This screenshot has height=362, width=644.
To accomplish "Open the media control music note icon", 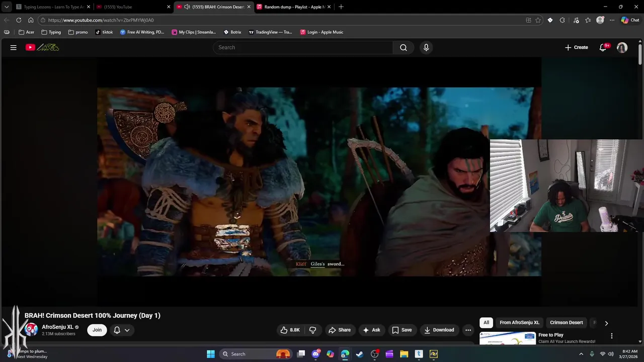I will [576, 20].
